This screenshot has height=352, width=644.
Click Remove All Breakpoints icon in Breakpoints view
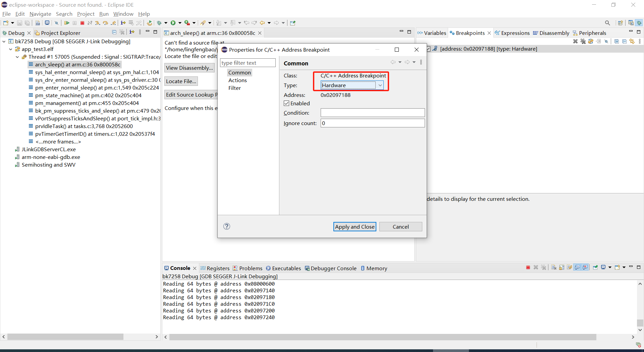pos(583,41)
